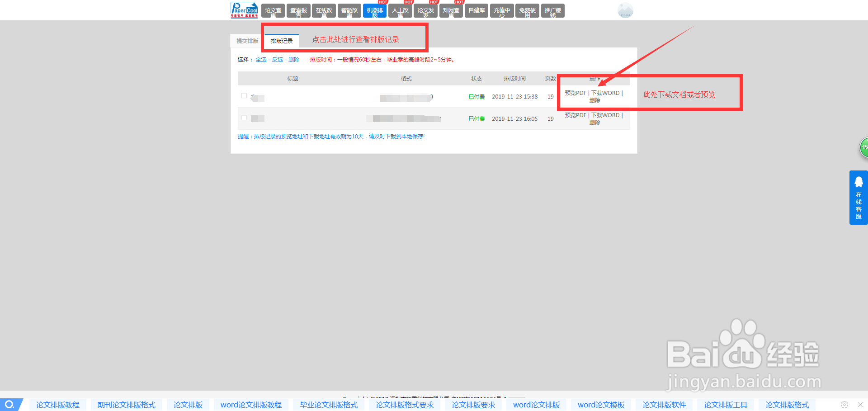Viewport: 868px width, 411px height.
Task: Open the 查看报告 nav item
Action: pos(298,11)
